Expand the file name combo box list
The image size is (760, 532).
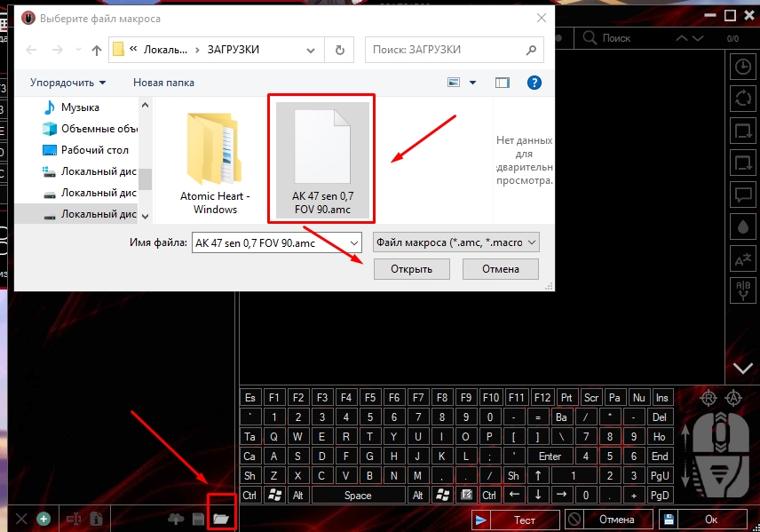pyautogui.click(x=354, y=242)
